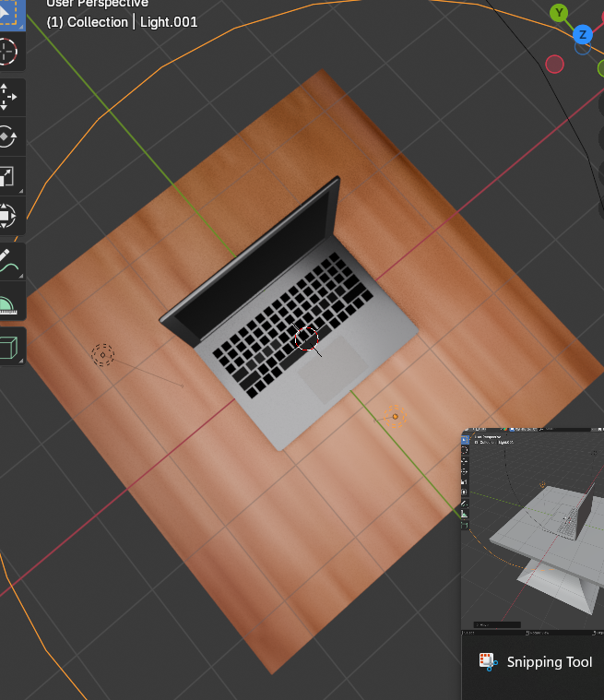Select the unselected light on the table
This screenshot has height=700, width=604.
[x=102, y=355]
